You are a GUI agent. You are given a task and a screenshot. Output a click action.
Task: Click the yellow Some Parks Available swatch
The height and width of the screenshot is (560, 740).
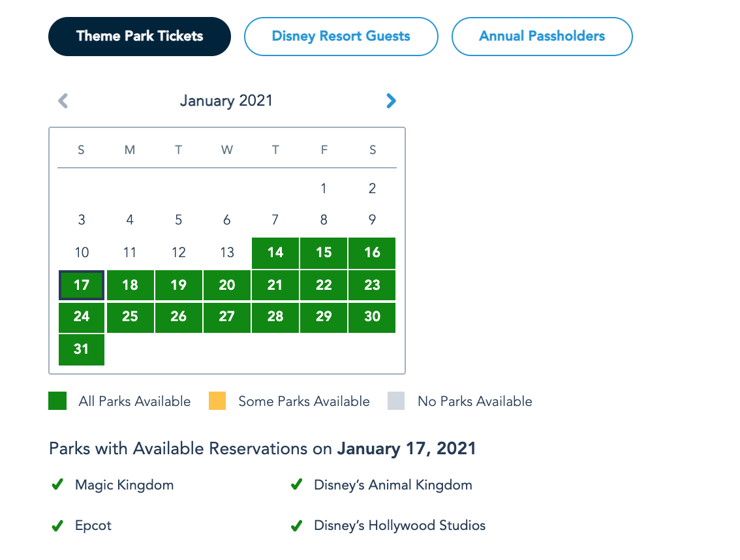(217, 401)
